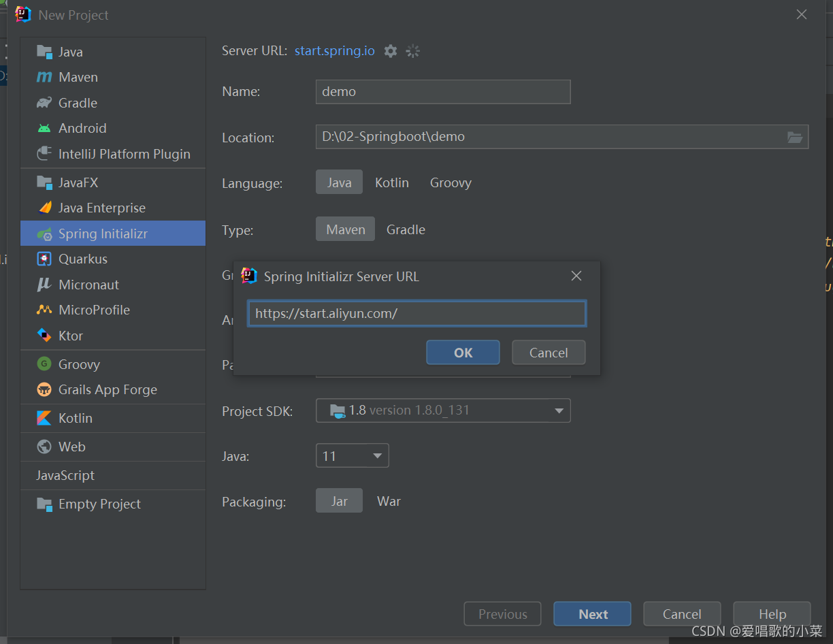This screenshot has height=644, width=833.
Task: Choose Maven build type
Action: coord(345,229)
